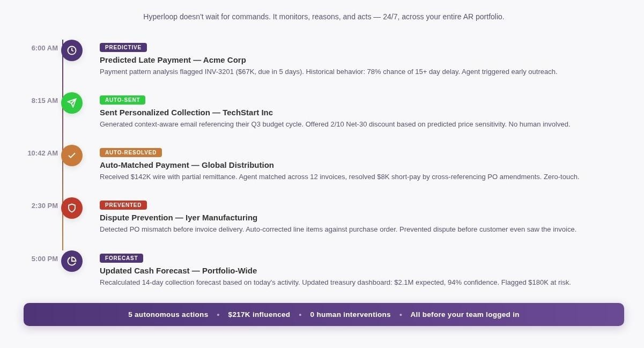Screen dimensions: 644x348
Task: Open Sent Personalized Collection — TechStart Inc heading
Action: 186,113
